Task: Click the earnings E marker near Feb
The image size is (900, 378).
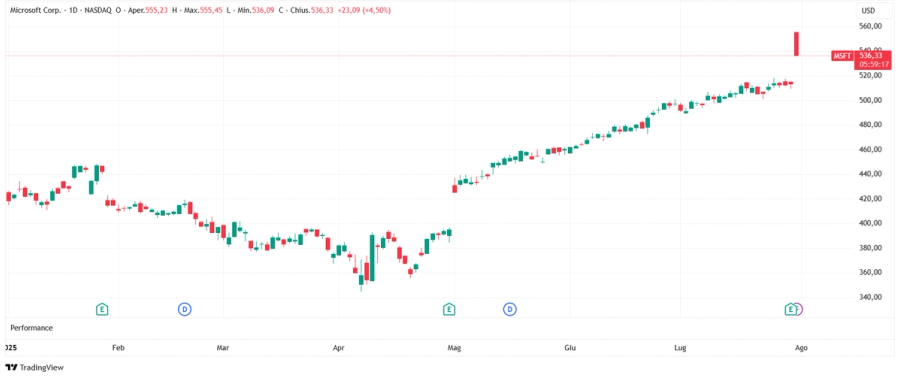Action: (102, 310)
